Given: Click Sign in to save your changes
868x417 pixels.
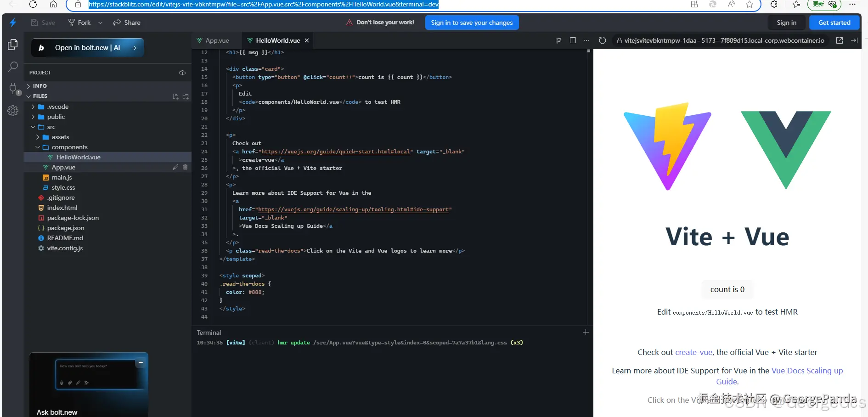Looking at the screenshot, I should (472, 23).
